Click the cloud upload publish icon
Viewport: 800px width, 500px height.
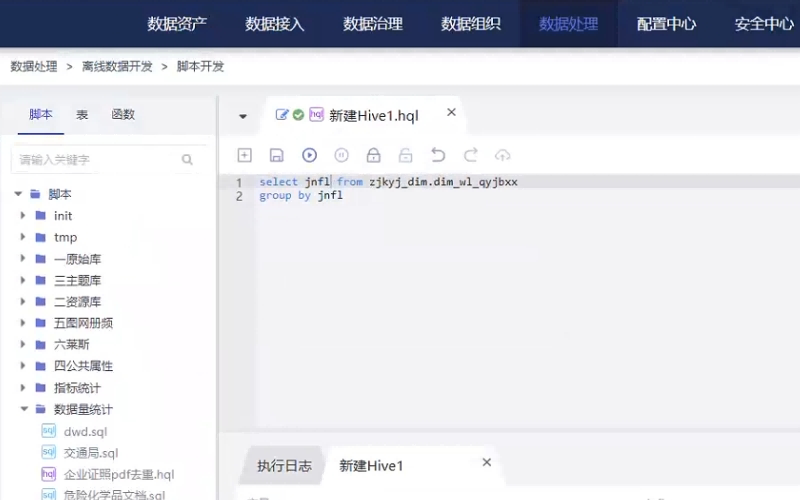pos(502,155)
